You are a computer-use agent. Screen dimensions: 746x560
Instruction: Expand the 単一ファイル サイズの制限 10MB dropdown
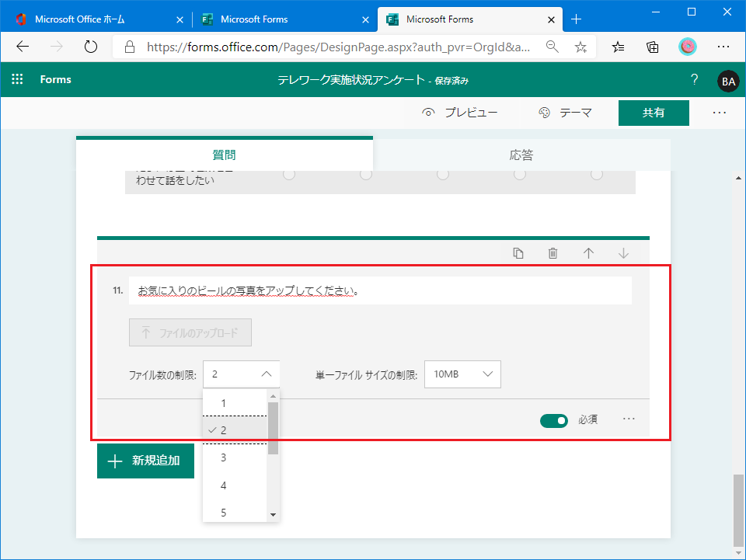(x=462, y=374)
